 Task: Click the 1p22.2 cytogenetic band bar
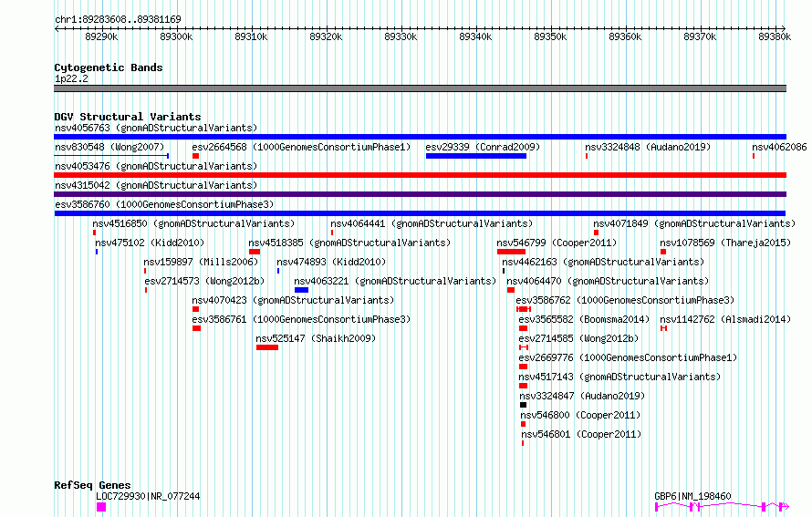point(420,88)
